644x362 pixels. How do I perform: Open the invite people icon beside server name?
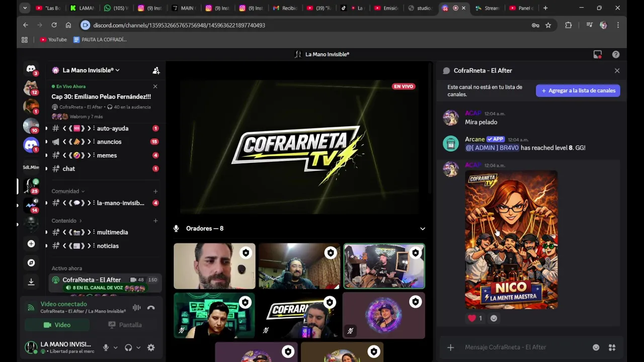pyautogui.click(x=156, y=70)
